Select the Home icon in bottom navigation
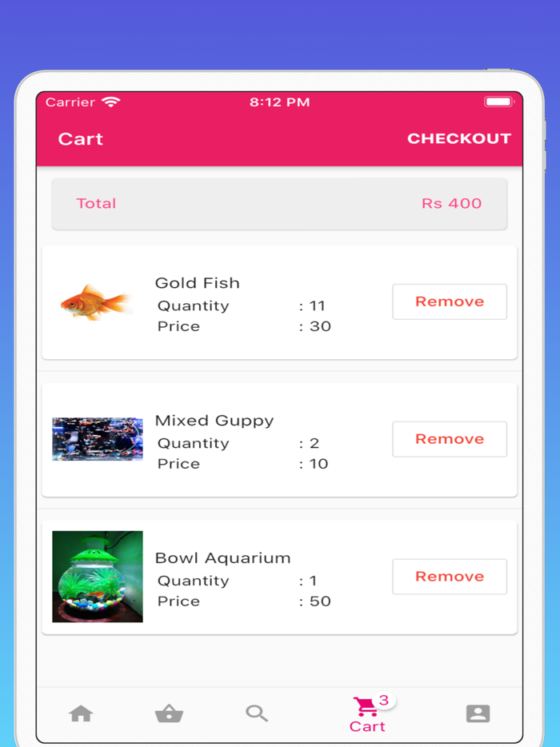The width and height of the screenshot is (560, 747). point(81,713)
